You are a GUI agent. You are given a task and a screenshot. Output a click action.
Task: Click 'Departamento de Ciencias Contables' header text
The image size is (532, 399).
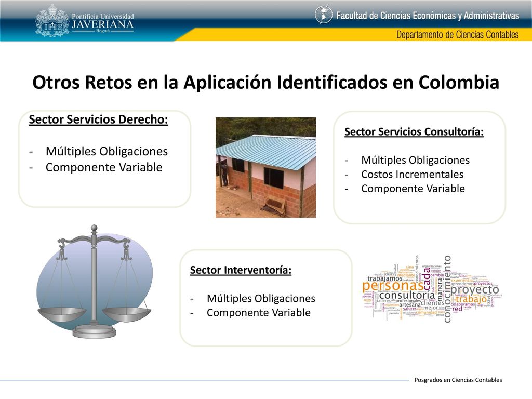[x=457, y=35]
